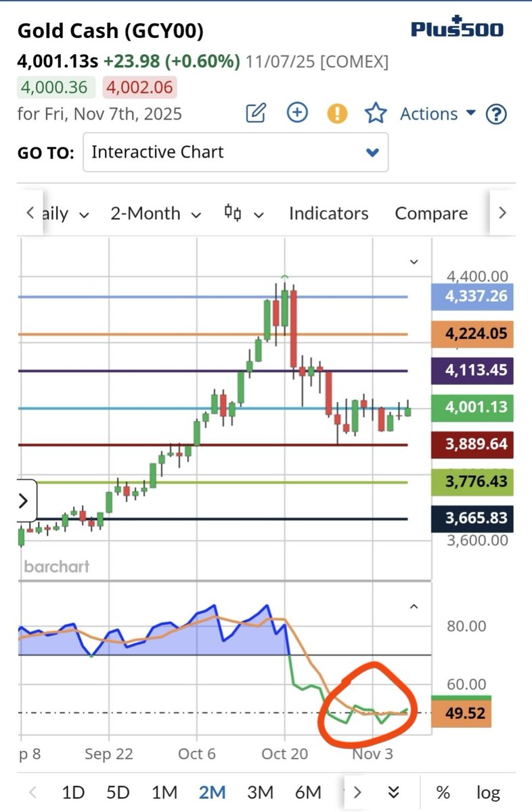The width and height of the screenshot is (532, 812).
Task: Open help question mark icon
Action: coord(497,114)
